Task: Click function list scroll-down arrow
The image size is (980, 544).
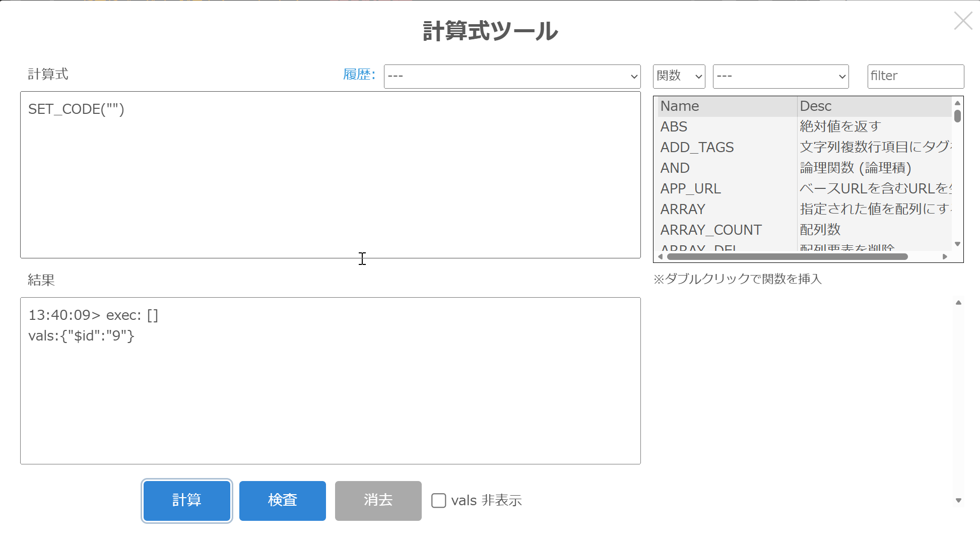Action: coord(957,244)
